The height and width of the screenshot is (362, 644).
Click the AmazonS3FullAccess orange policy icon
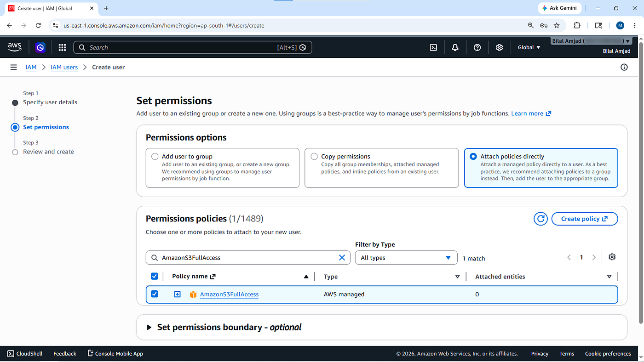[x=193, y=294]
